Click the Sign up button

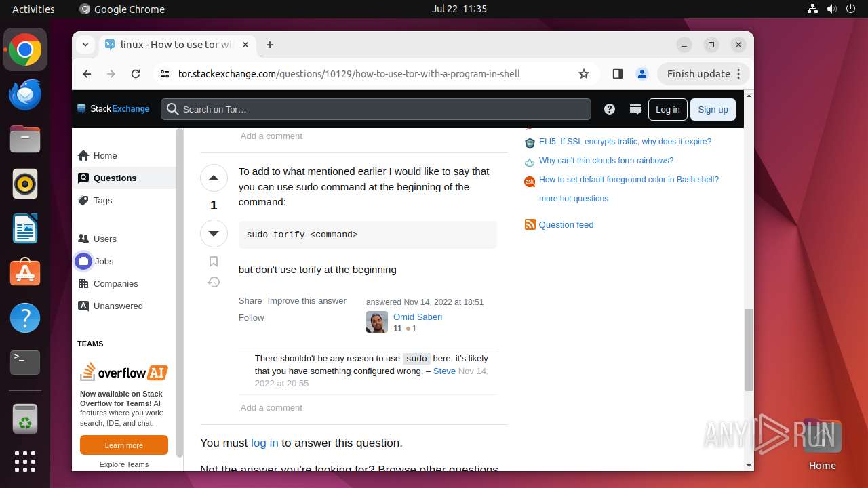(713, 109)
